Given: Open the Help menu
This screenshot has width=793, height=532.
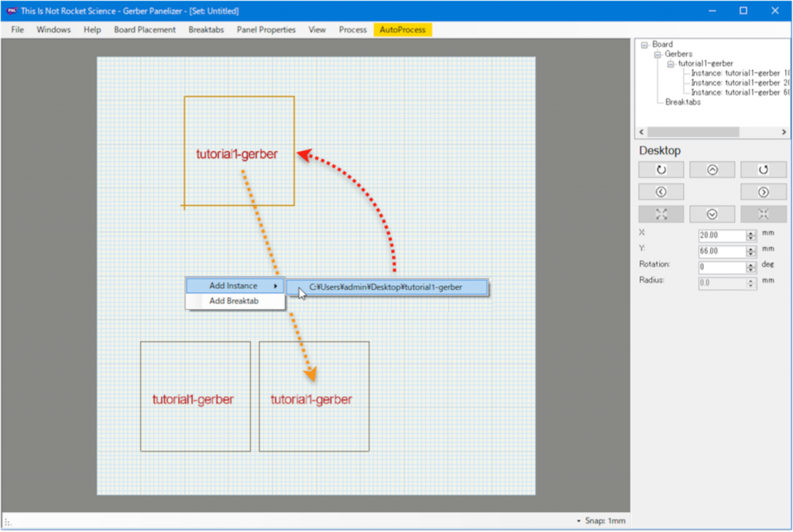Looking at the screenshot, I should (x=92, y=30).
